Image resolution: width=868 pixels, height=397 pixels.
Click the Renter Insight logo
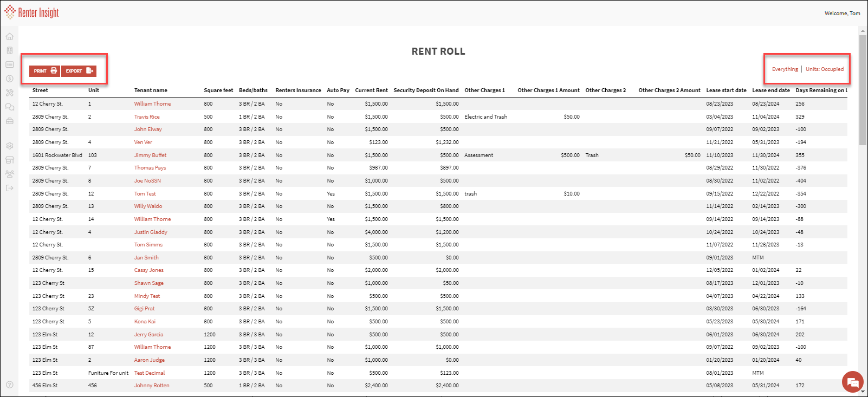click(32, 12)
